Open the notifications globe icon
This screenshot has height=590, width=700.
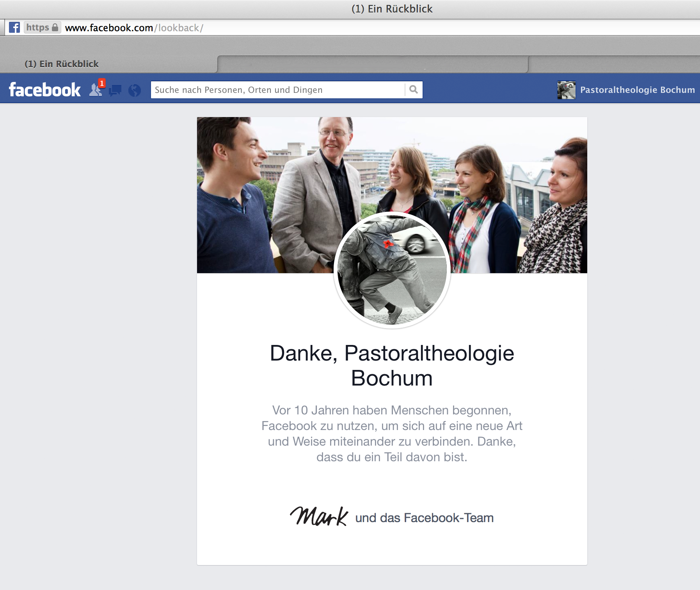tap(135, 91)
